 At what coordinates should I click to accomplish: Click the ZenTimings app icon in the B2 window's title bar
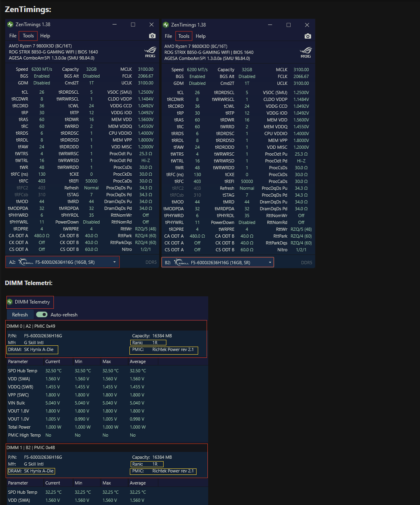pyautogui.click(x=166, y=25)
